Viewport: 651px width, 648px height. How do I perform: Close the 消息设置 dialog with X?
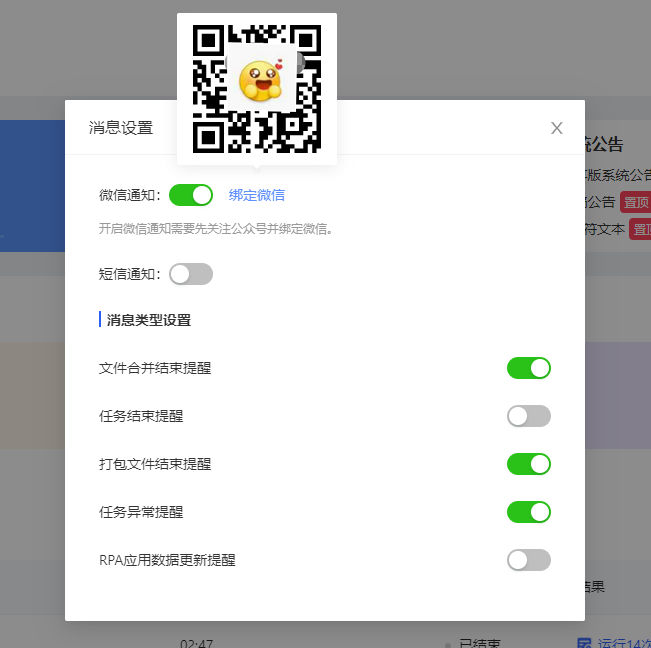(556, 128)
